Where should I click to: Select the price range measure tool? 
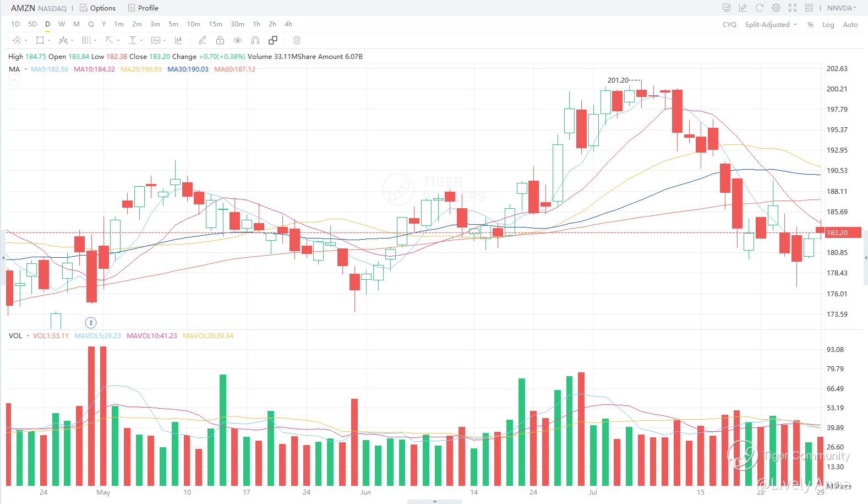132,40
